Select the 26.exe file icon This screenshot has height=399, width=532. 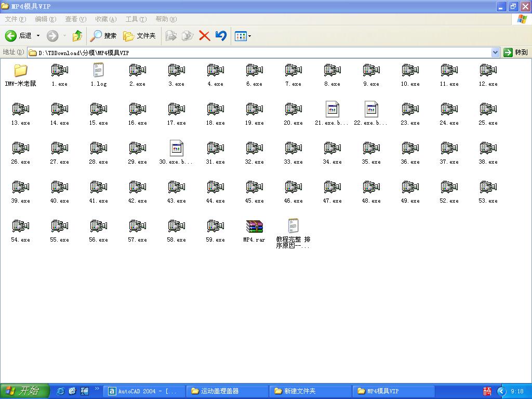(x=20, y=148)
